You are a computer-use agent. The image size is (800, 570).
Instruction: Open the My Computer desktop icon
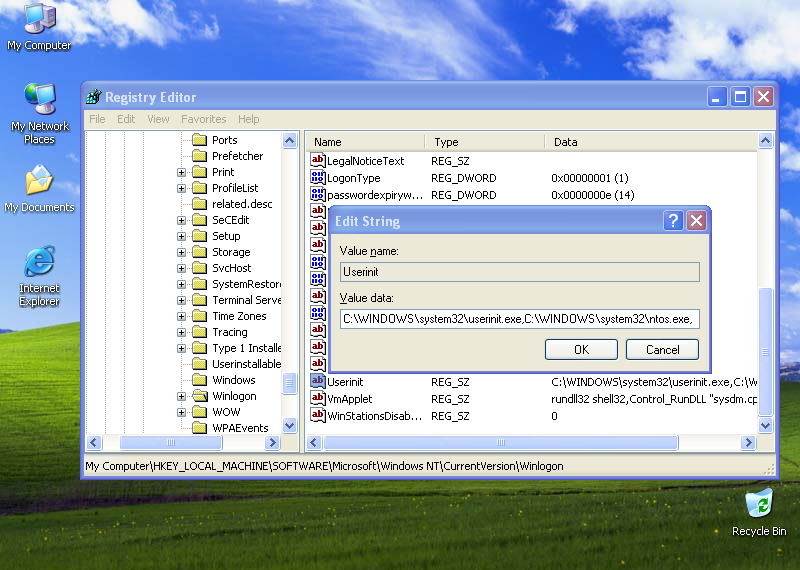tap(39, 27)
